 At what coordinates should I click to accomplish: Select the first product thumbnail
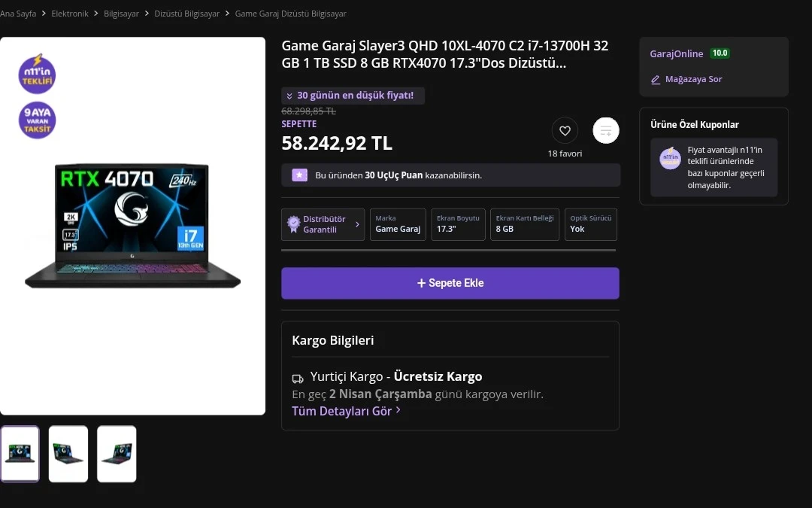coord(20,454)
